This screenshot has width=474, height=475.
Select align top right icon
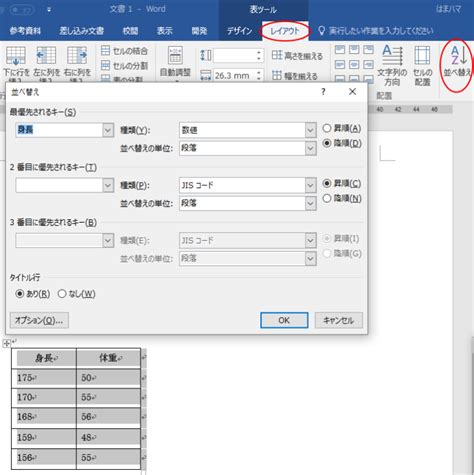(368, 50)
